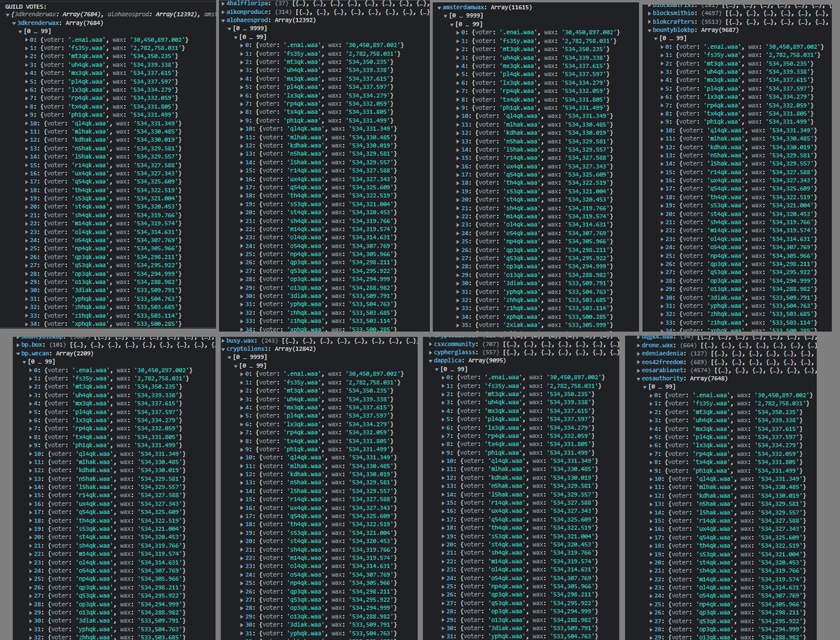The height and width of the screenshot is (640, 840).
Task: Collapse [0 … 99] range under alohaeosprod
Action: click(x=236, y=37)
